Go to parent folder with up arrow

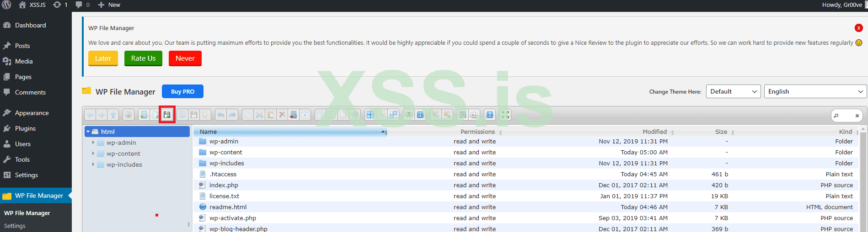coord(113,115)
